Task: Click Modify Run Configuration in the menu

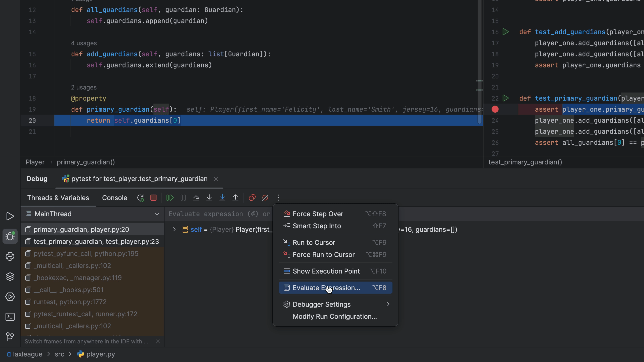Action: [x=335, y=316]
